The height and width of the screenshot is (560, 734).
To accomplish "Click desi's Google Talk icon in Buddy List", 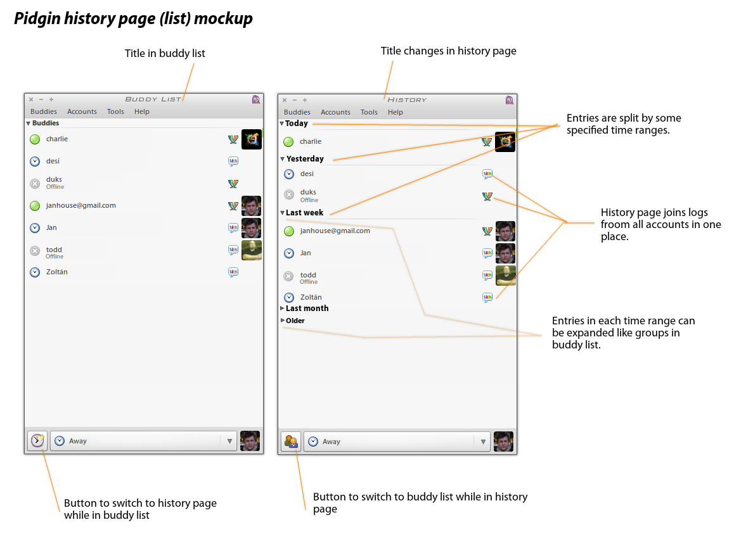I will click(233, 162).
